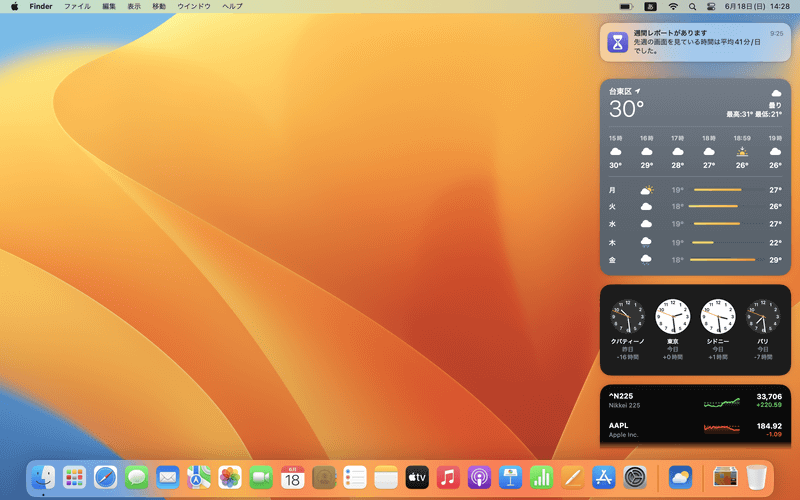Open Control Center from menu bar
800x500 pixels.
pos(711,6)
